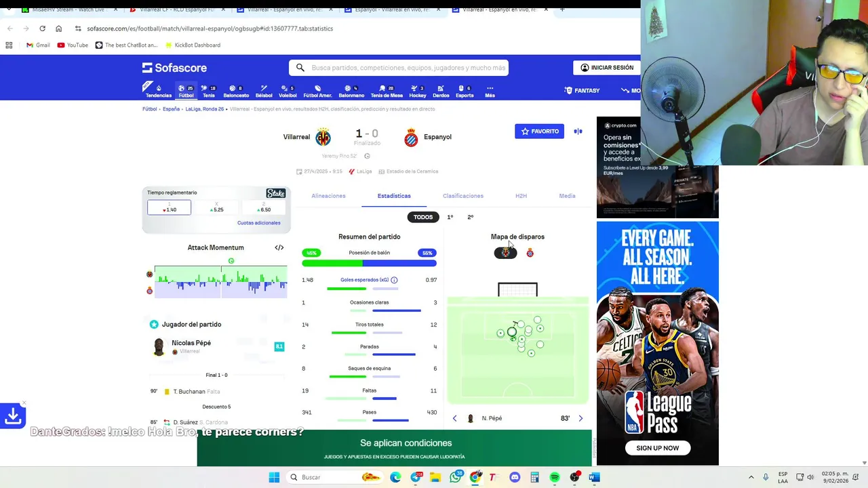The width and height of the screenshot is (868, 488).
Task: Open Discord from the taskbar
Action: [x=514, y=477]
